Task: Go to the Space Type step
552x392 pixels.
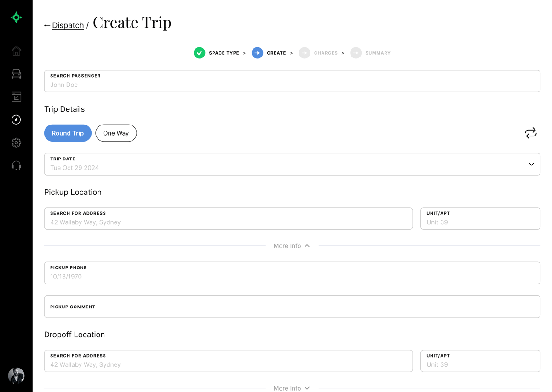Action: (217, 53)
